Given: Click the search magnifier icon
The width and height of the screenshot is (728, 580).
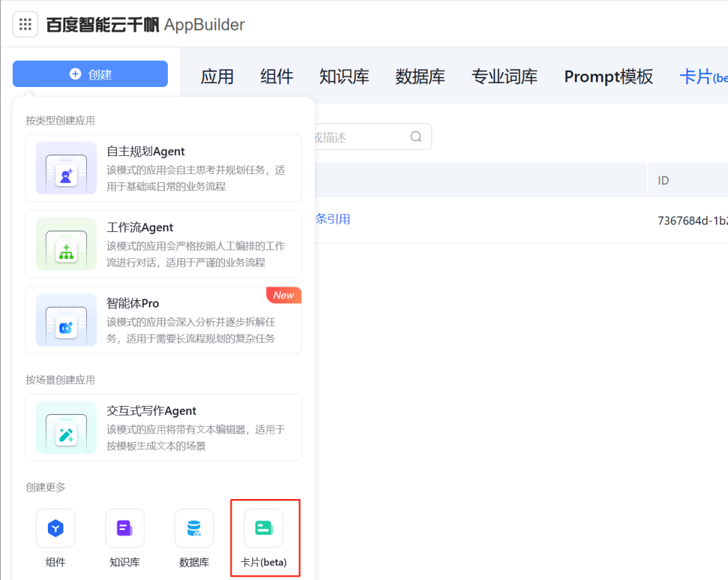Looking at the screenshot, I should click(x=417, y=137).
